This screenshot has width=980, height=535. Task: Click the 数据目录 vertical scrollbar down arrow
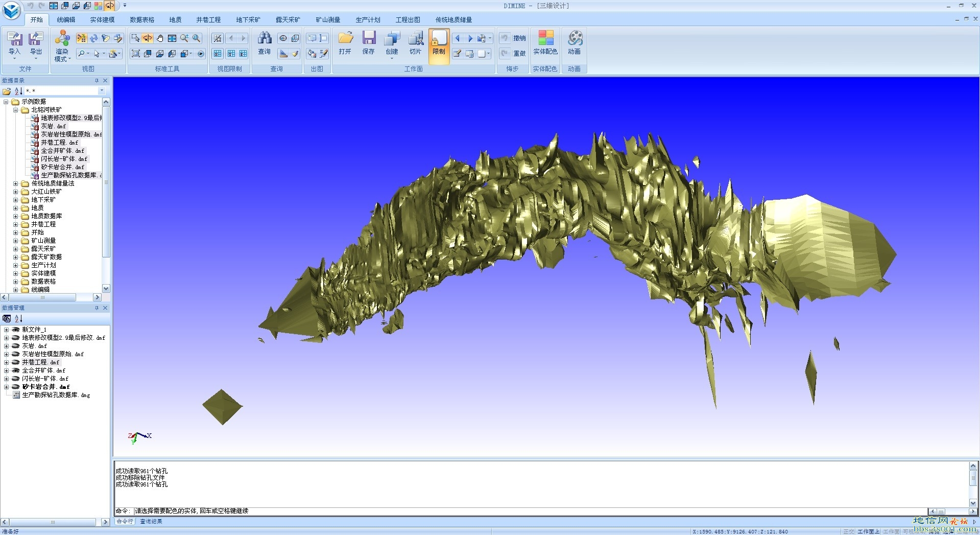106,289
